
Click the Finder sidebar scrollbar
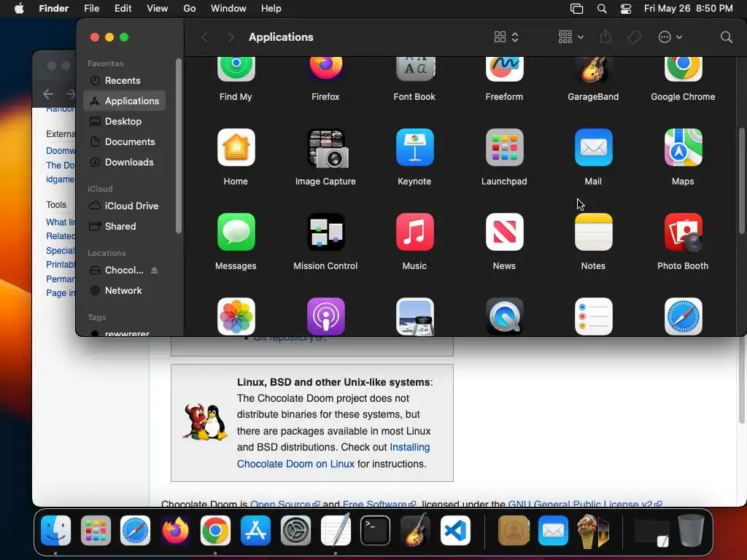point(178,146)
